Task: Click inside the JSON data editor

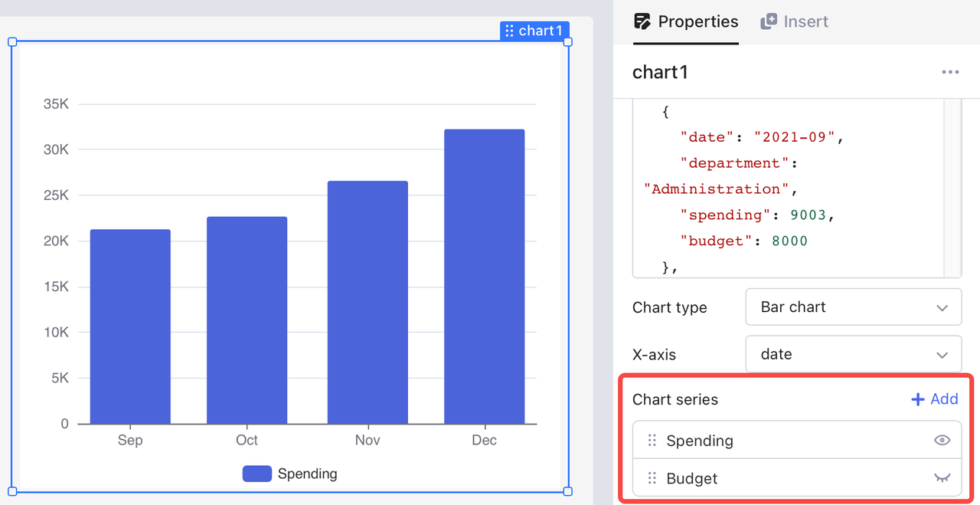Action: point(788,188)
